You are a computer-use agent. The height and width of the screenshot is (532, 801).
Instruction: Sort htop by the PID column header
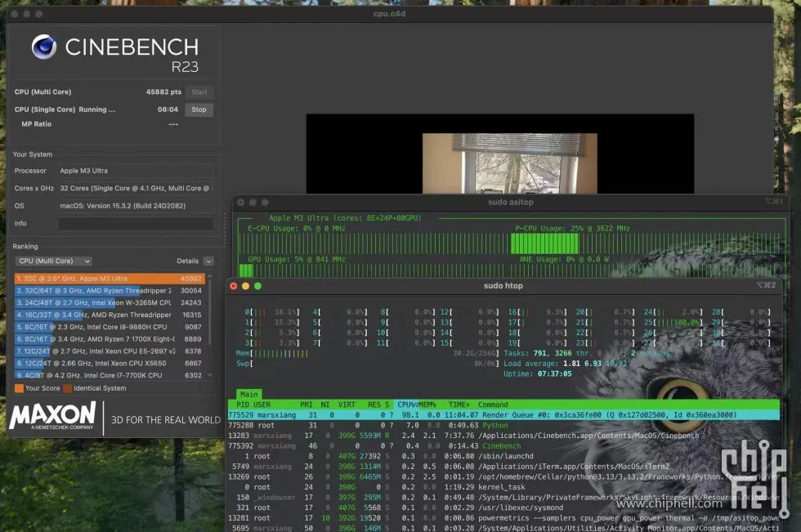[243, 405]
